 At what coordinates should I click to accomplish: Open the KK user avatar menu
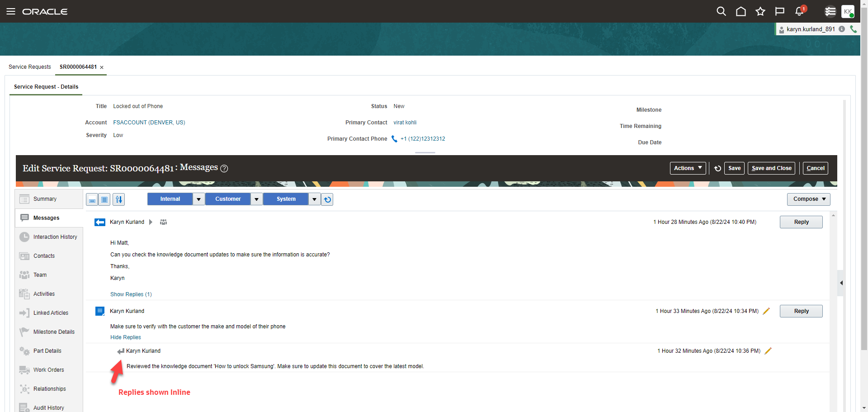pyautogui.click(x=848, y=11)
